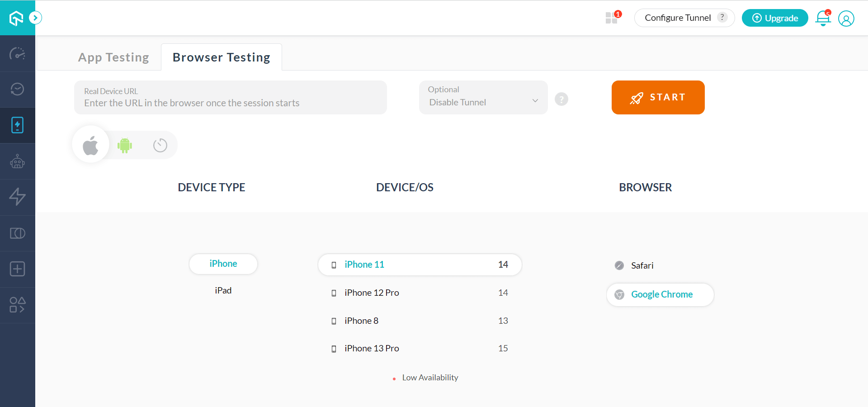The image size is (868, 407).
Task: Switch to the App Testing tab
Action: click(113, 57)
